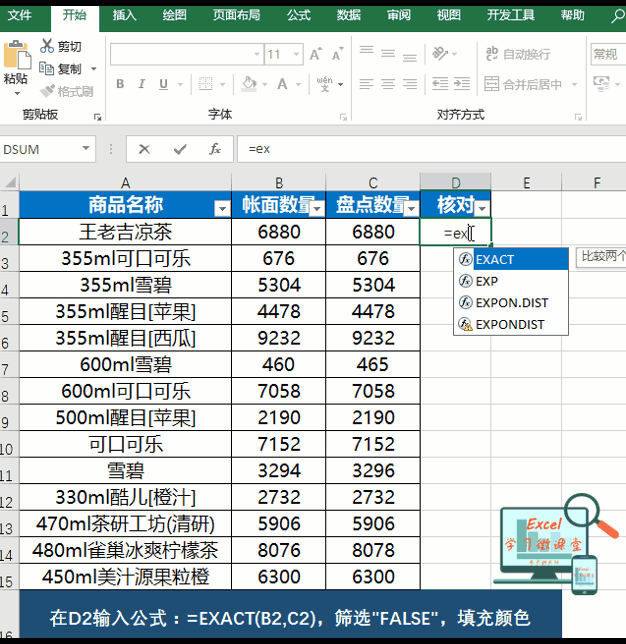The image size is (626, 644).
Task: Open the font name dropdown
Action: pyautogui.click(x=257, y=54)
